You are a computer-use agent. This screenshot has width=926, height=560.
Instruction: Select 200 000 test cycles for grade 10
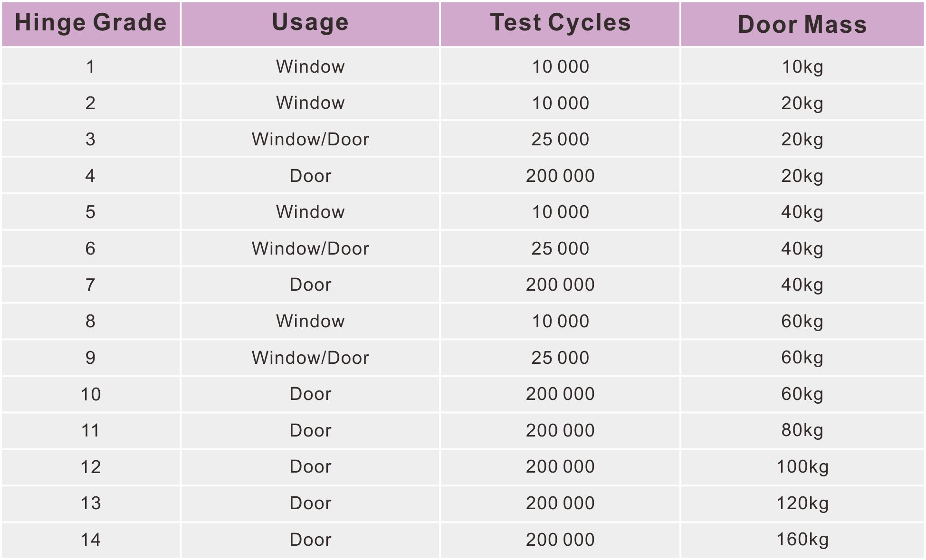coord(560,394)
